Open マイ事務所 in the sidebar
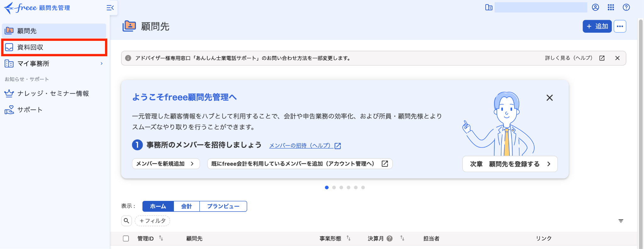 click(x=54, y=64)
